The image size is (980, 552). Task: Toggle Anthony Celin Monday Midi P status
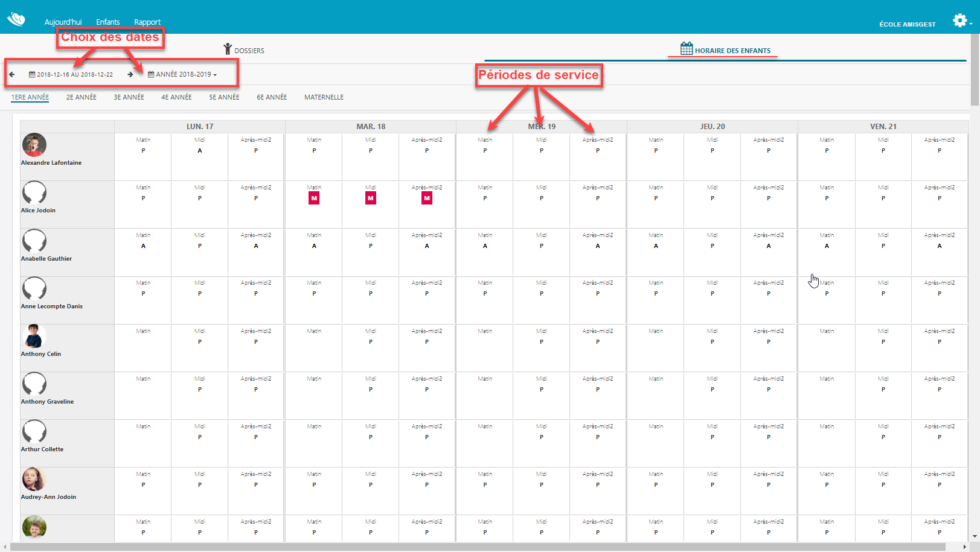[x=200, y=342]
